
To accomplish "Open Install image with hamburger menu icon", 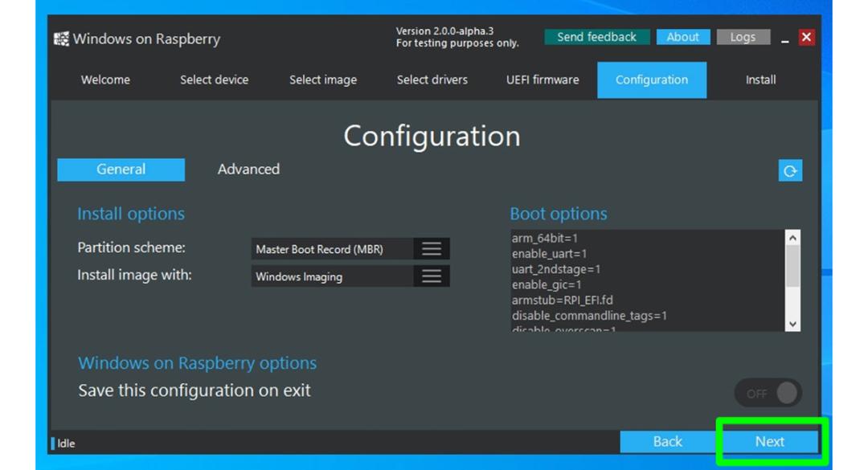I will [x=432, y=276].
